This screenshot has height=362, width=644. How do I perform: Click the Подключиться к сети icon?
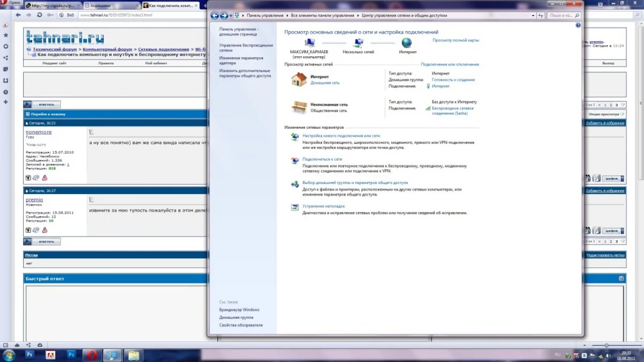point(295,160)
